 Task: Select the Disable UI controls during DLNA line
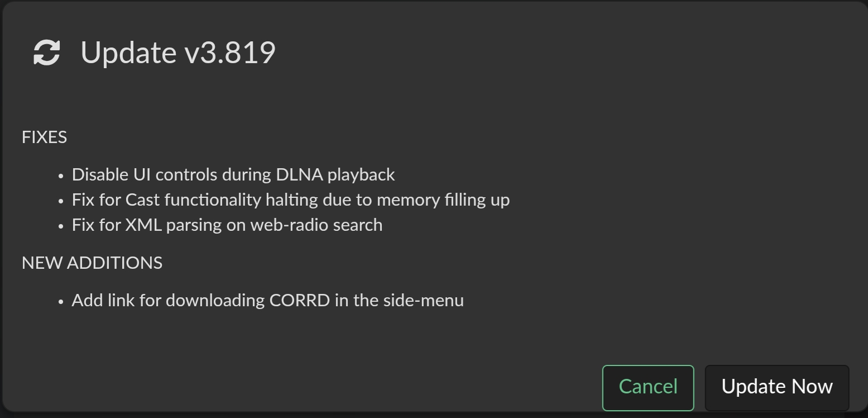(233, 175)
